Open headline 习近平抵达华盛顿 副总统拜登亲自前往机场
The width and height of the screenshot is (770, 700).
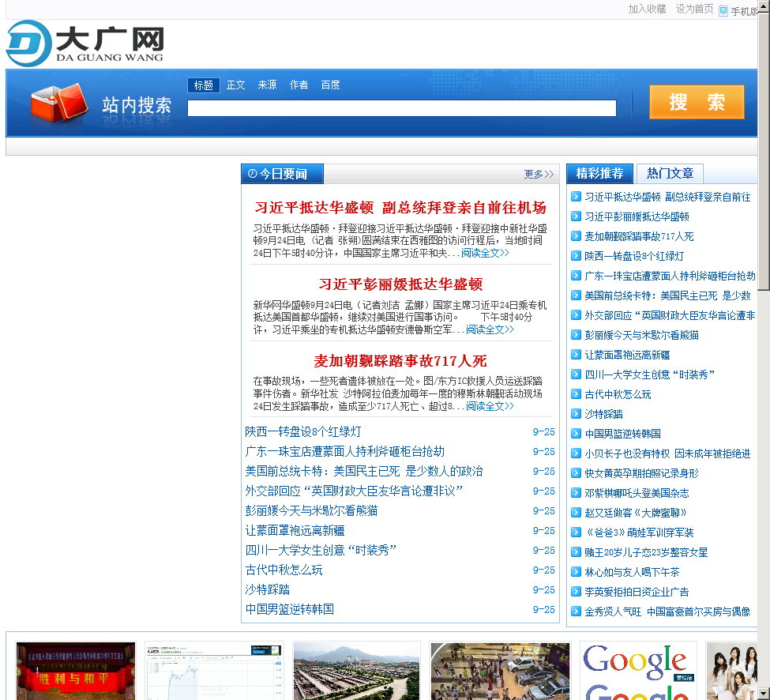[x=400, y=207]
